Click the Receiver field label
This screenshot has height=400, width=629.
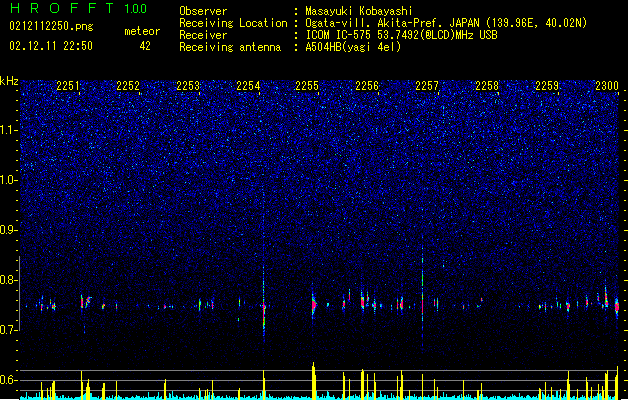point(203,35)
